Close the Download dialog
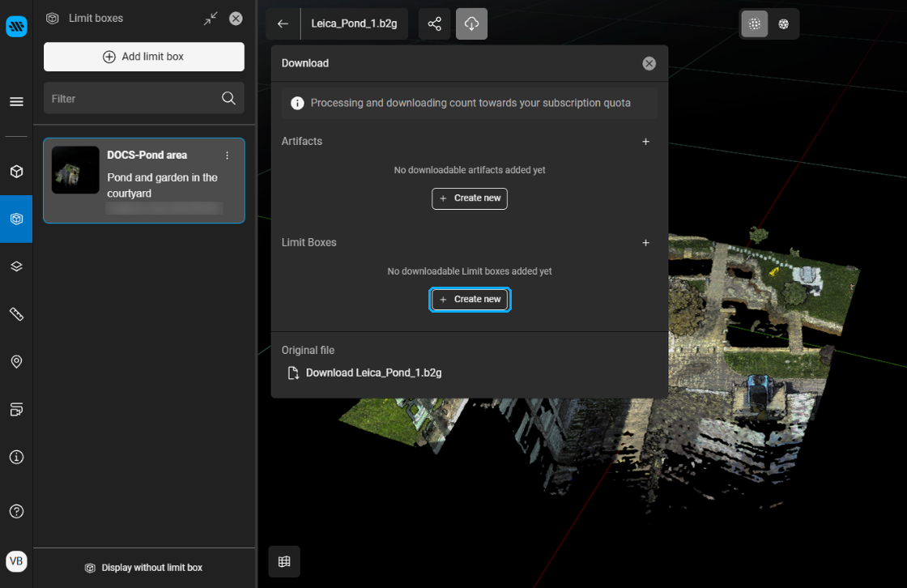907x588 pixels. [649, 64]
